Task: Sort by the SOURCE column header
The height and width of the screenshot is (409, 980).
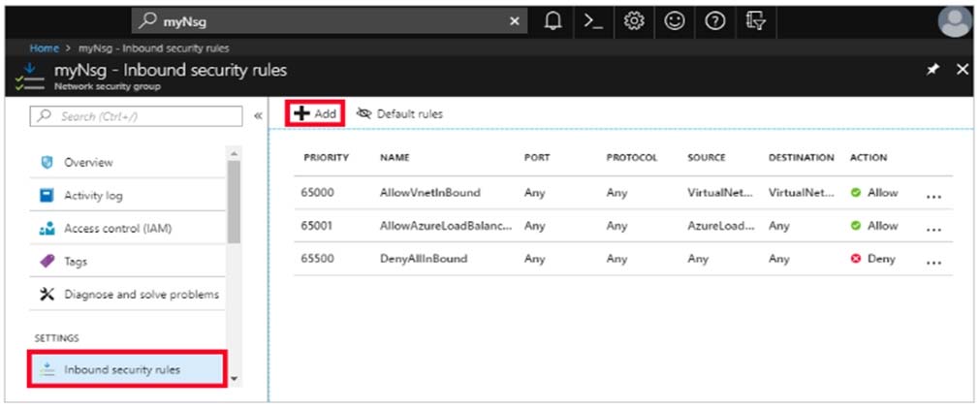Action: pos(707,158)
